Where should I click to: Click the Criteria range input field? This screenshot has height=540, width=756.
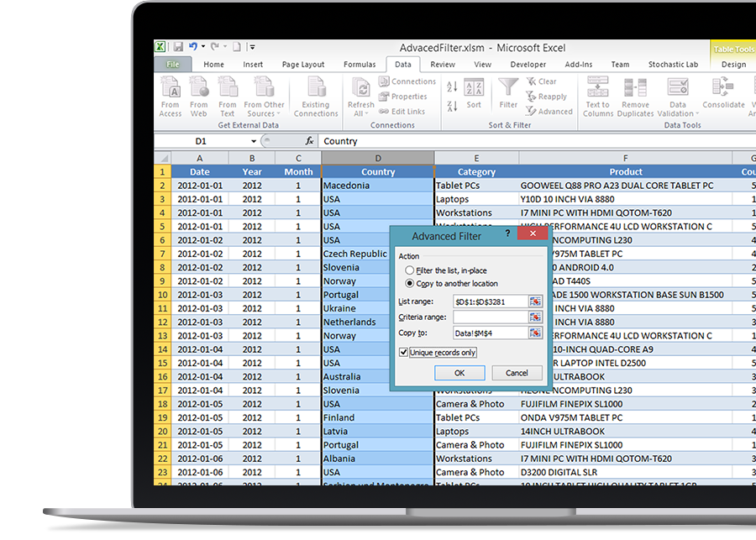pos(490,317)
